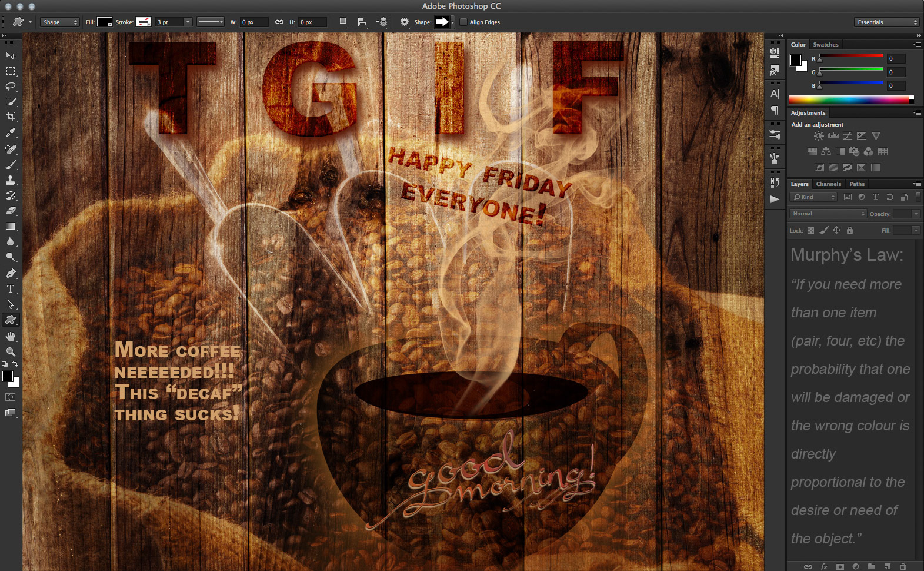
Task: Lock image pixels with brush icon
Action: pyautogui.click(x=824, y=230)
